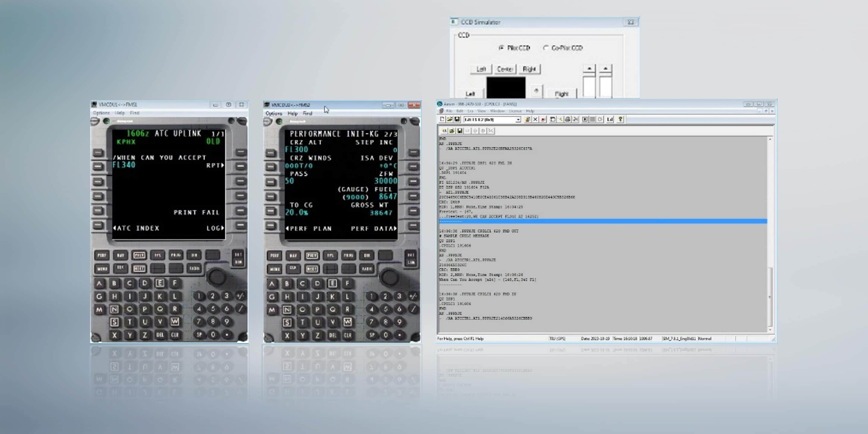Click the X delete icon in toolbar
The width and height of the screenshot is (868, 434).
535,119
